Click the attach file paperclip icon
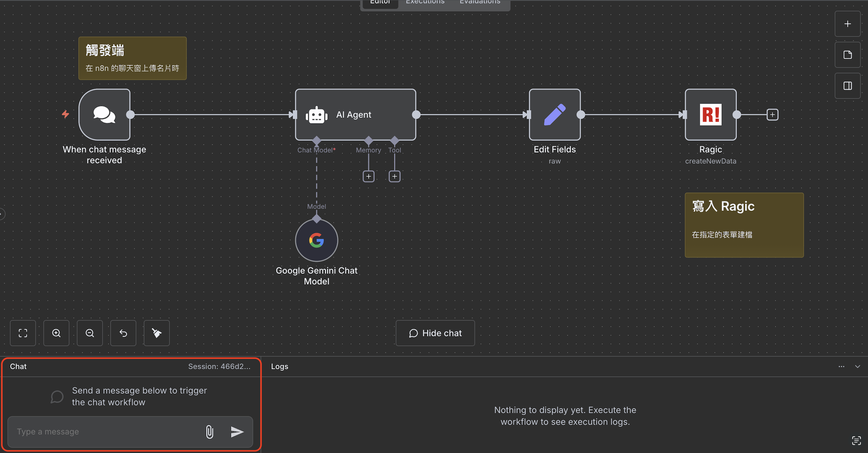 pyautogui.click(x=209, y=432)
